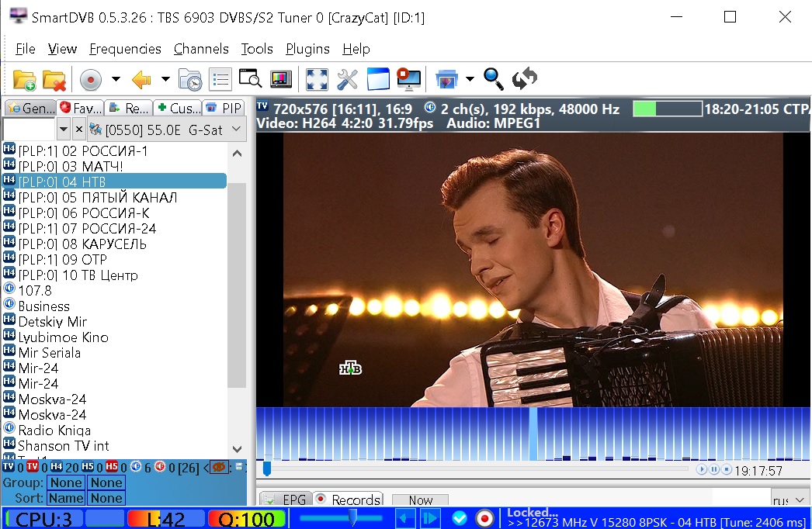
Task: Click the magnifier search icon
Action: click(x=493, y=78)
